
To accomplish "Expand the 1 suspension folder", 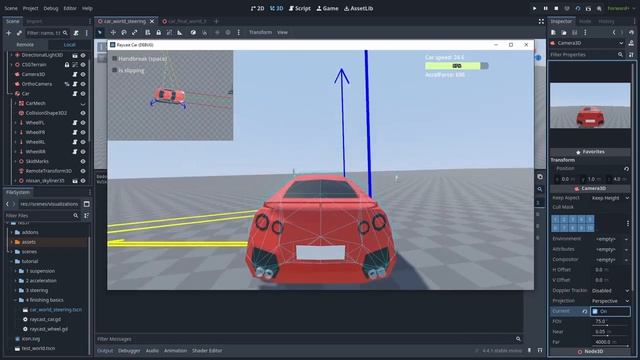I will tap(16, 271).
